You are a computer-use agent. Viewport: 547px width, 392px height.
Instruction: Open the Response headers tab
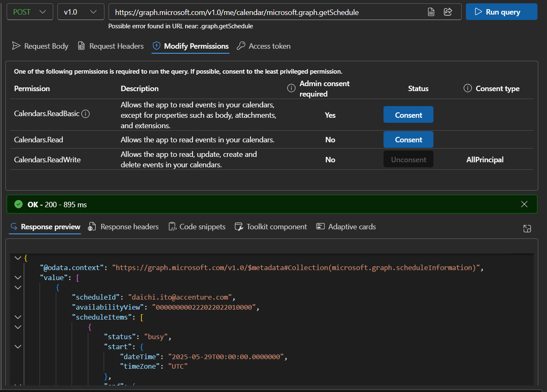click(124, 227)
